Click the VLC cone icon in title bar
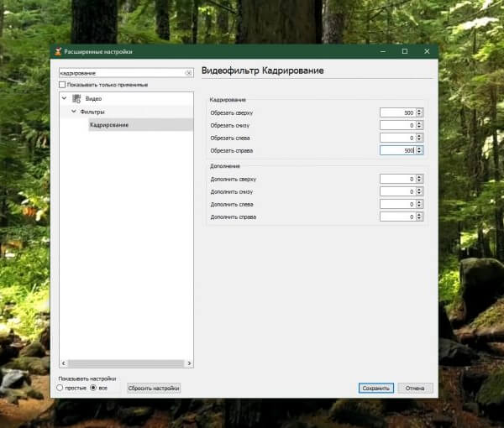 [58, 52]
